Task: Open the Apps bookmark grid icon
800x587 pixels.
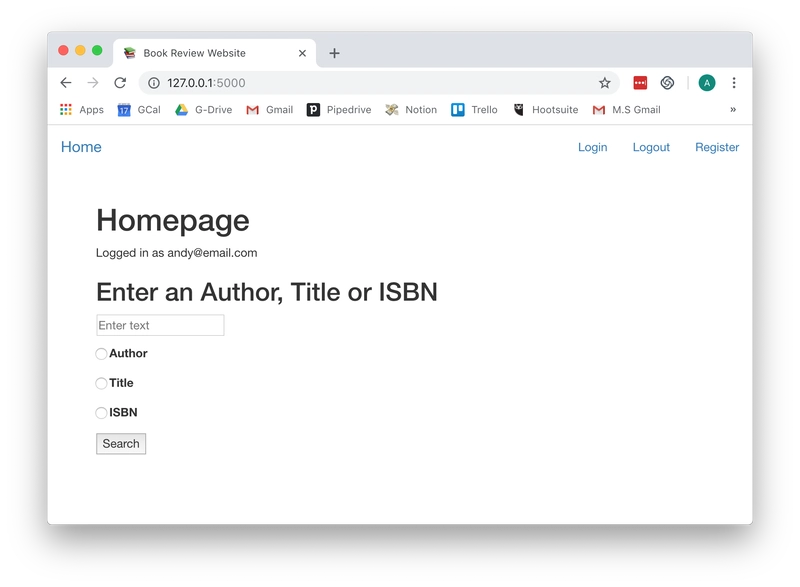Action: [x=66, y=110]
